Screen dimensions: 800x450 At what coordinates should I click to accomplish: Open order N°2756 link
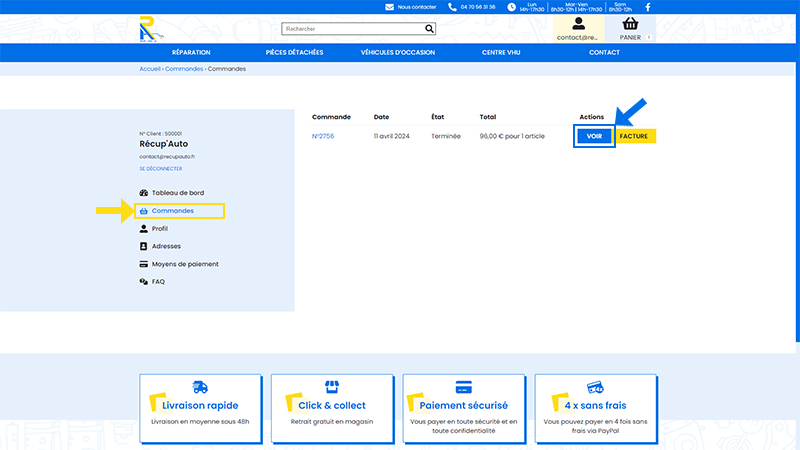323,136
